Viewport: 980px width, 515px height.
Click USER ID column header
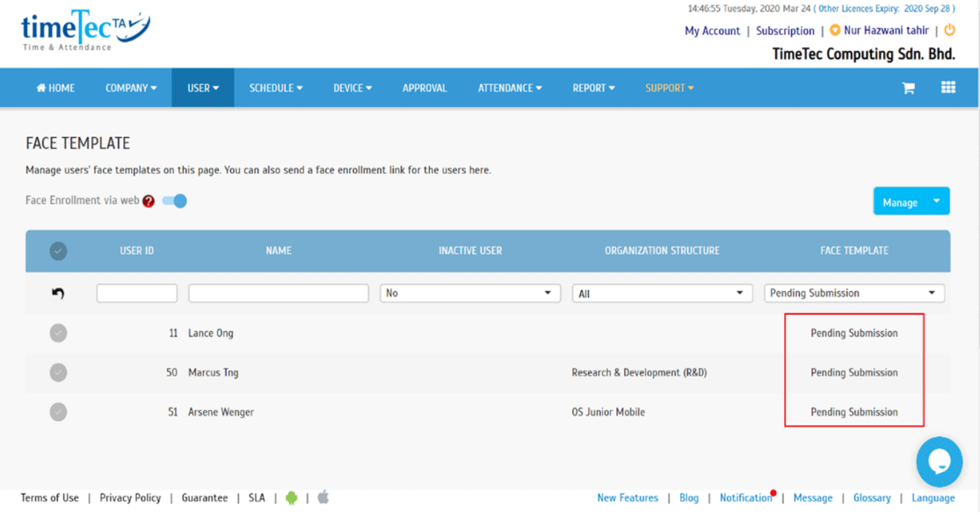click(137, 250)
